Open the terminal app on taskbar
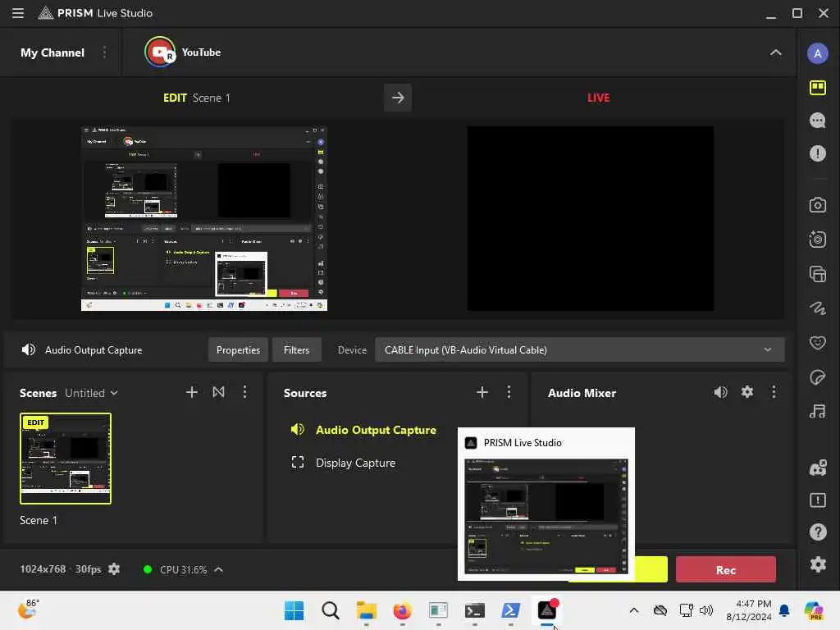 point(475,610)
